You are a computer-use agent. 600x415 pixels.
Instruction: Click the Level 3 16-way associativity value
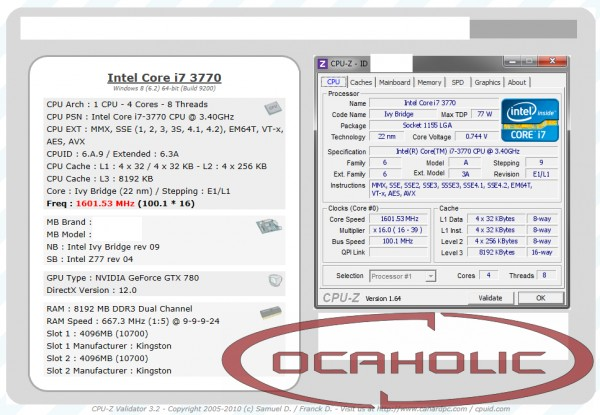[542, 252]
